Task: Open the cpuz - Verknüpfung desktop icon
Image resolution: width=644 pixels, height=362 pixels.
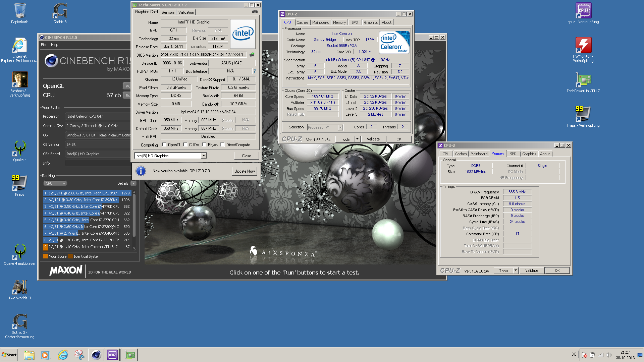Action: pos(583,13)
